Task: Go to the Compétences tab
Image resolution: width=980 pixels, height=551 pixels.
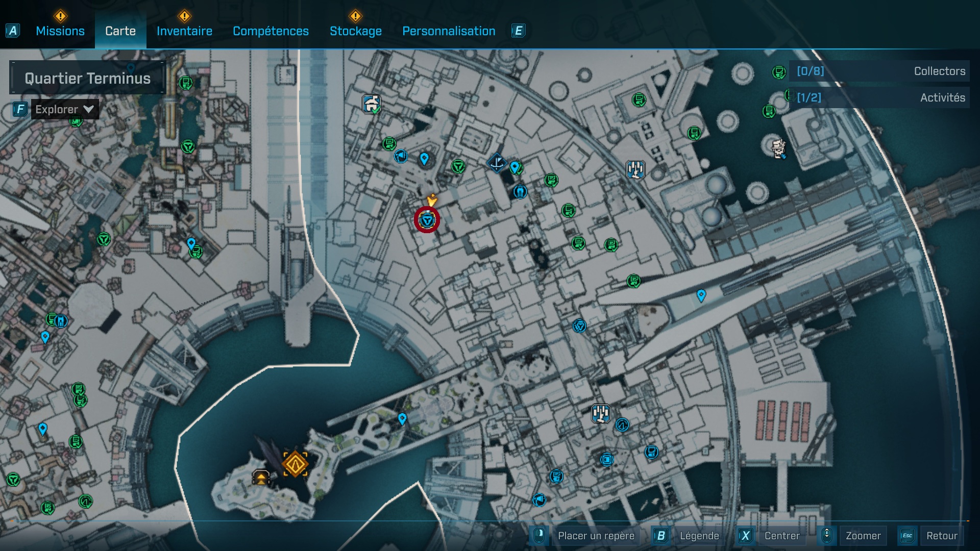Action: [x=271, y=31]
